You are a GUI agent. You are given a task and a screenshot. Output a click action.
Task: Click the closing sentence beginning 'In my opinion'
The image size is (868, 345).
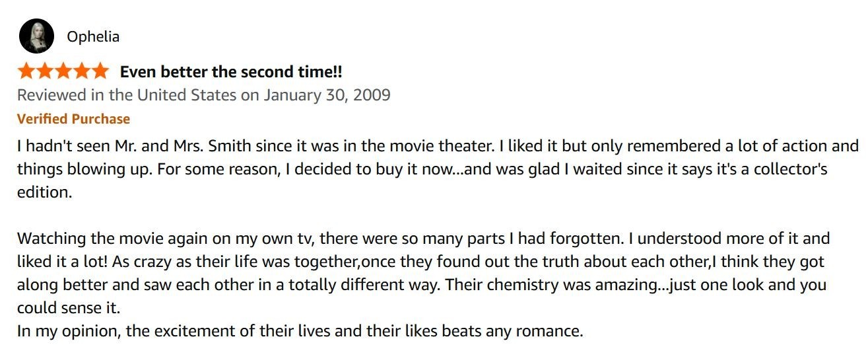tap(300, 332)
